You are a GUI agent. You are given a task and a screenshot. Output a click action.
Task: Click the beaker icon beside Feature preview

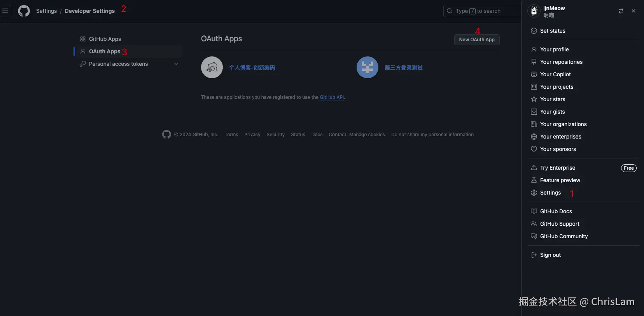[x=534, y=180]
